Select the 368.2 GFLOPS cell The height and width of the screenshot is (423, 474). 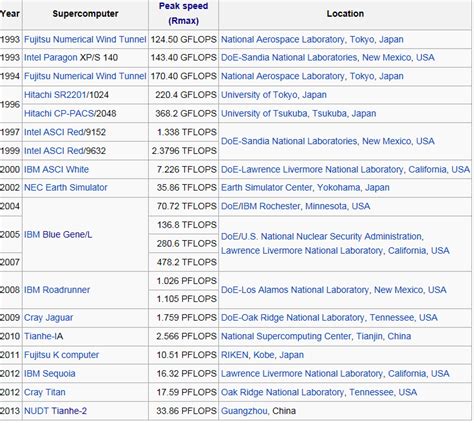[x=184, y=114]
